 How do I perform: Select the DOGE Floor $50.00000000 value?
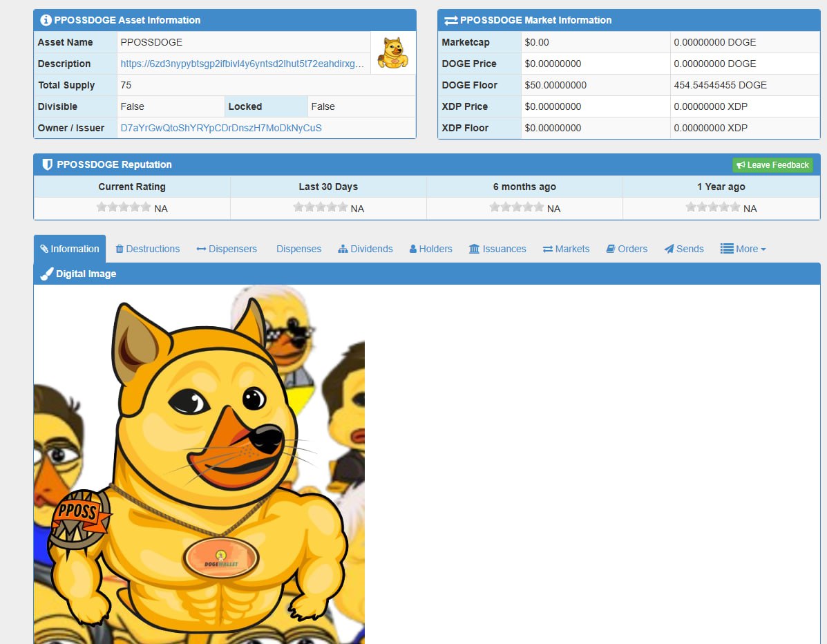555,86
